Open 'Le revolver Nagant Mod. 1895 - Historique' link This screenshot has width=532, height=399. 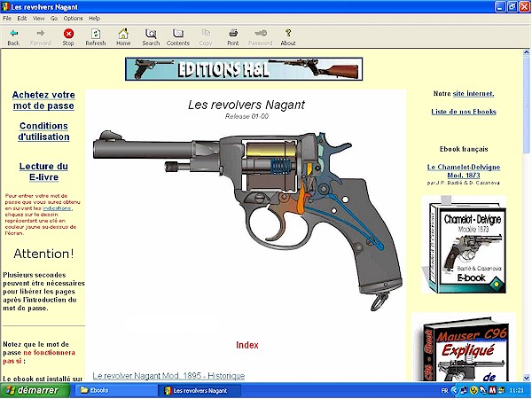click(168, 376)
